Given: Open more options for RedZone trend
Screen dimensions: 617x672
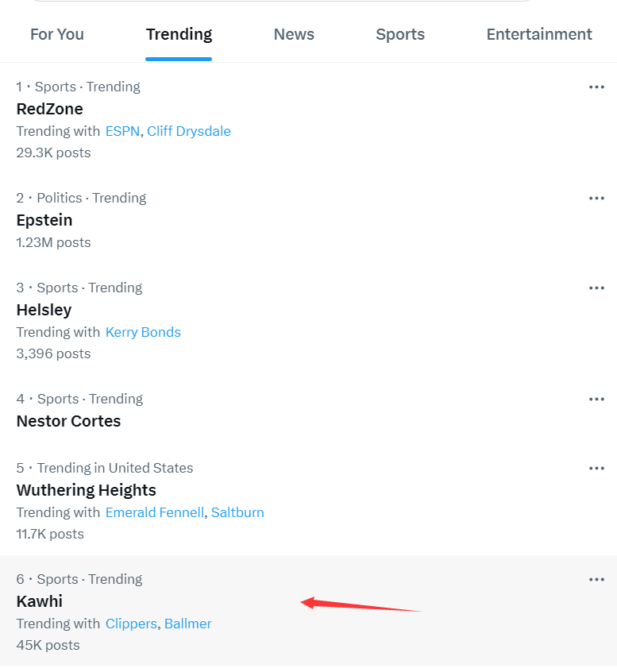Looking at the screenshot, I should [x=596, y=87].
